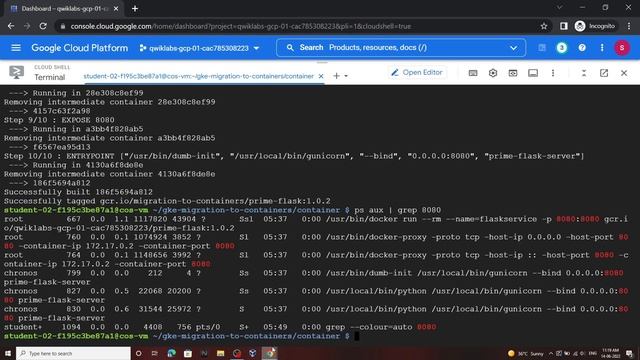Click the Cloud Shell terminal logo icon
This screenshot has height=360, width=640.
tap(16, 72)
